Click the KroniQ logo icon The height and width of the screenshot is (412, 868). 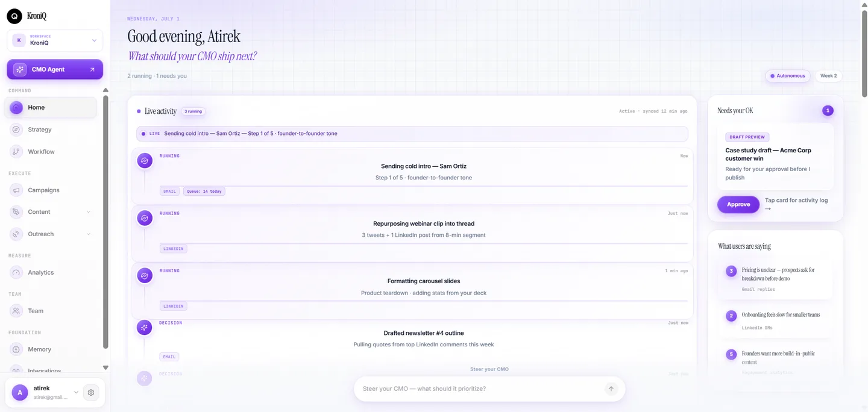pyautogui.click(x=14, y=16)
